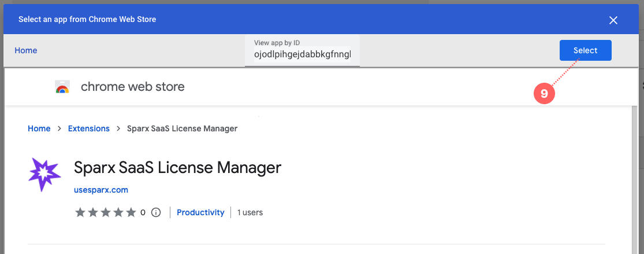644x254 pixels.
Task: Focus the View app by ID field
Action: point(302,55)
